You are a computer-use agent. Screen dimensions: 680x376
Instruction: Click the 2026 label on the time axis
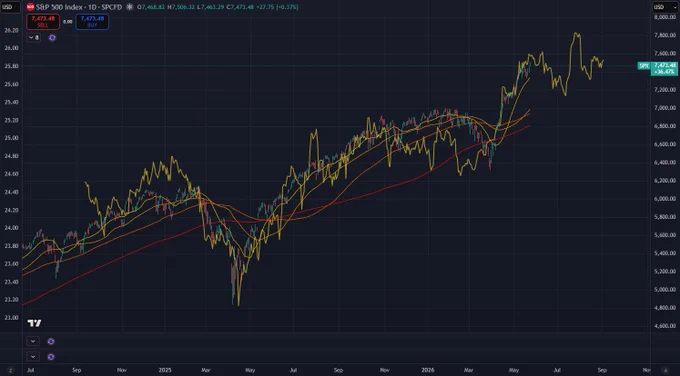(428, 370)
